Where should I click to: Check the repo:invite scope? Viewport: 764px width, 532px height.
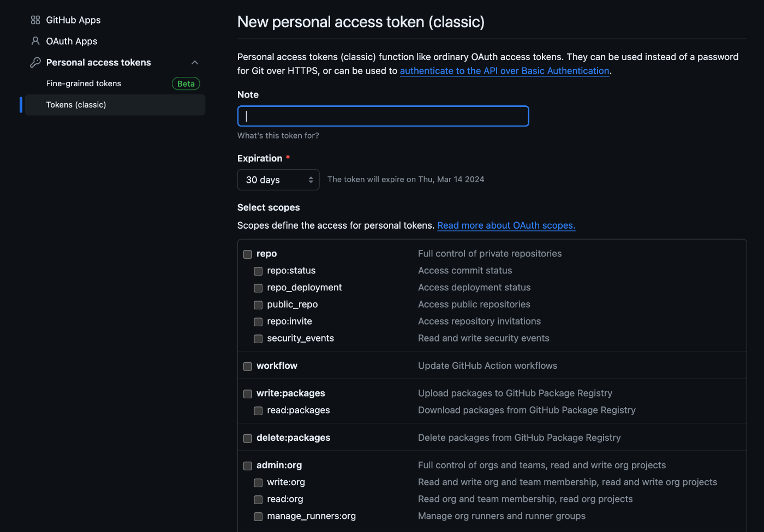pos(258,322)
